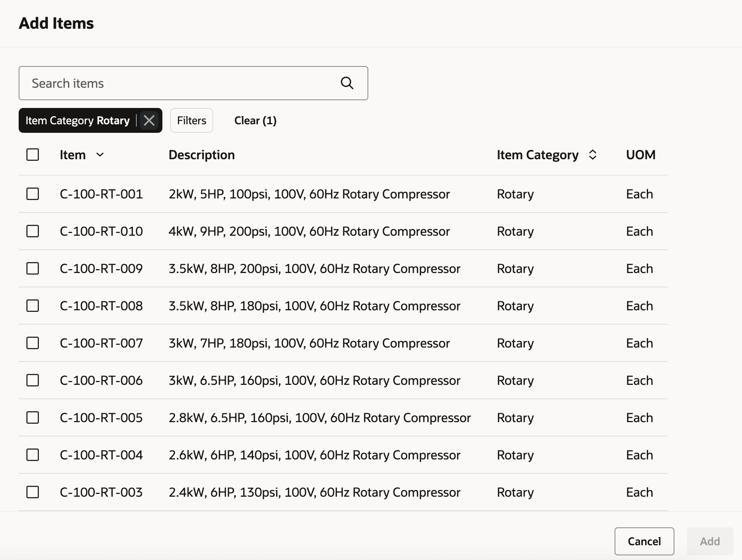Viewport: 742px width, 560px height.
Task: Remove the Item Category Rotary filter chip
Action: pos(149,120)
